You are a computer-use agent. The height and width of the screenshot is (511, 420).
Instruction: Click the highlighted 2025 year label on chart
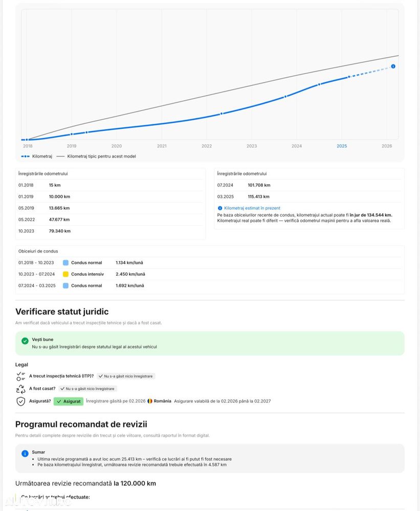click(x=342, y=146)
